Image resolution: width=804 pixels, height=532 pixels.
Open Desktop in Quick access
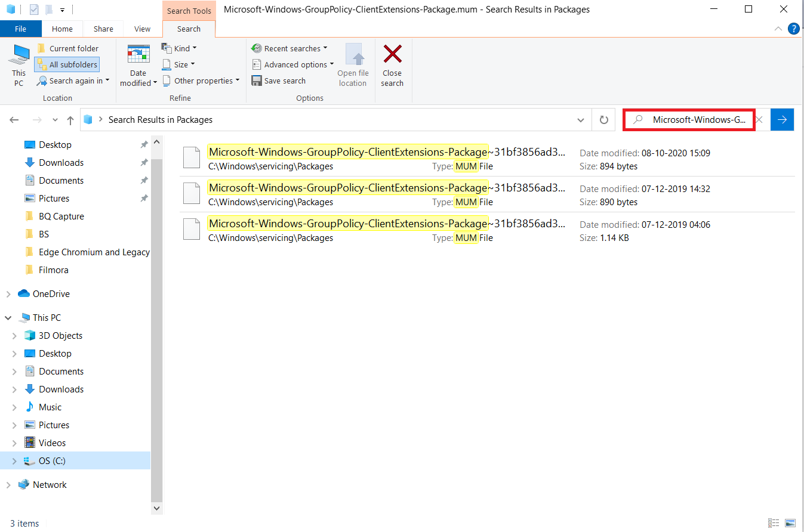(x=55, y=145)
